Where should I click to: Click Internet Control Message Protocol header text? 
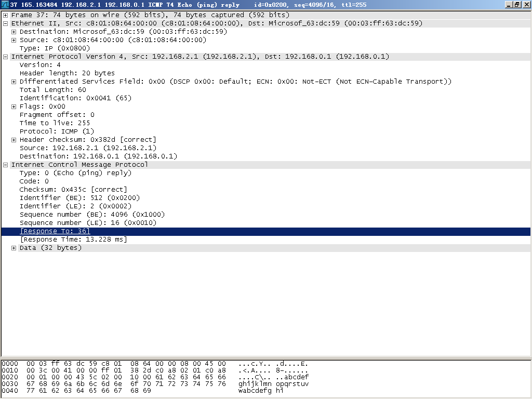pyautogui.click(x=79, y=165)
